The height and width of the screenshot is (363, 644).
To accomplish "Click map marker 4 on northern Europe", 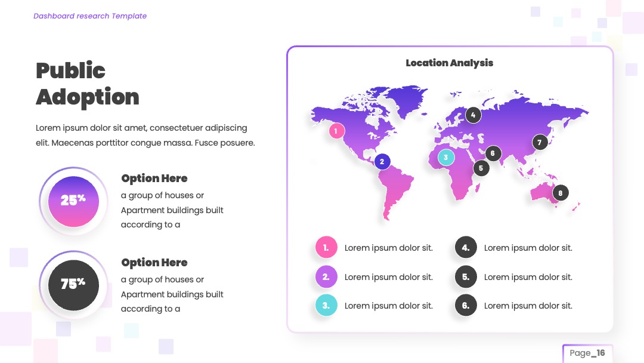I will point(473,115).
